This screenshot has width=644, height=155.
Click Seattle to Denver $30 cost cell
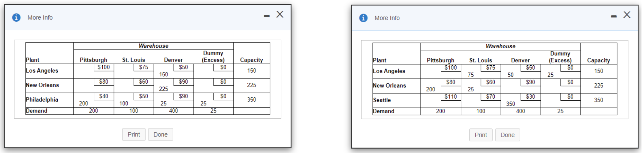point(530,97)
